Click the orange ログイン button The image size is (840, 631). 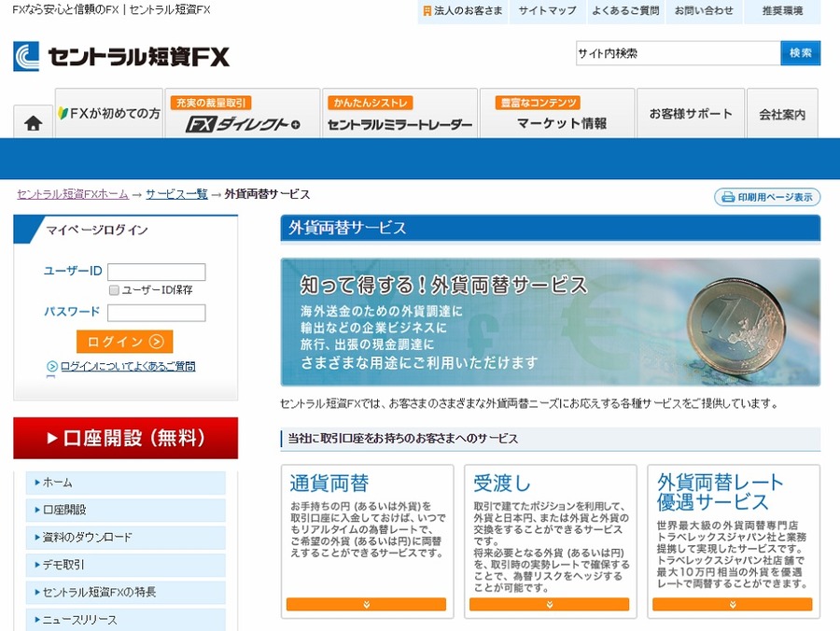click(x=124, y=342)
